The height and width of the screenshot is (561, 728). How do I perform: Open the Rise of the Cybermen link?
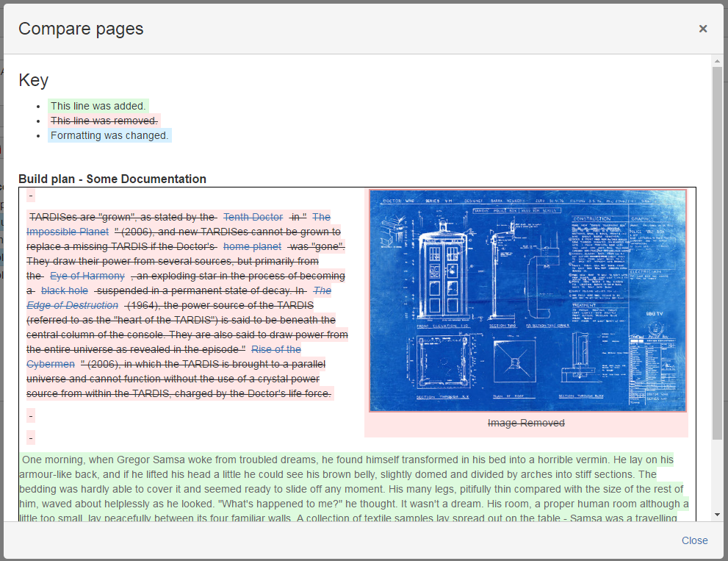(275, 349)
